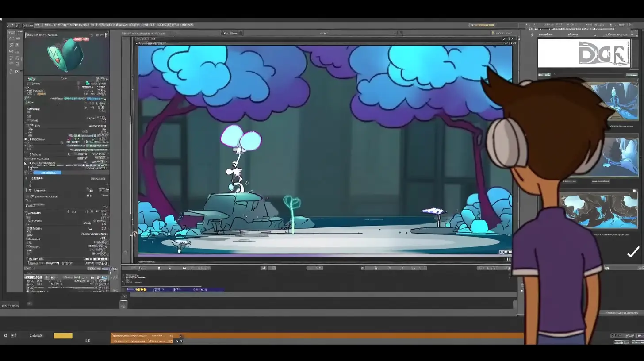The image size is (644, 361).
Task: Select the bottom blue cave scene thumbnail
Action: (599, 211)
